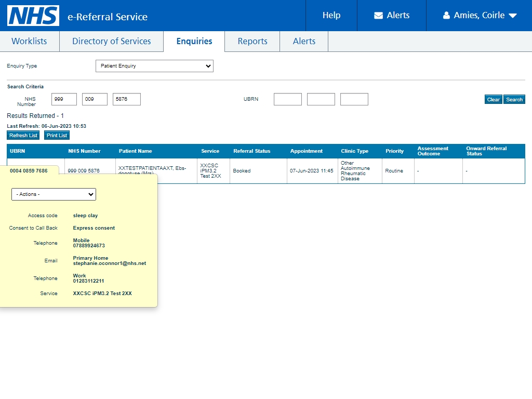The image size is (532, 399).
Task: Click the first NHS Number field containing 999
Action: pos(64,99)
